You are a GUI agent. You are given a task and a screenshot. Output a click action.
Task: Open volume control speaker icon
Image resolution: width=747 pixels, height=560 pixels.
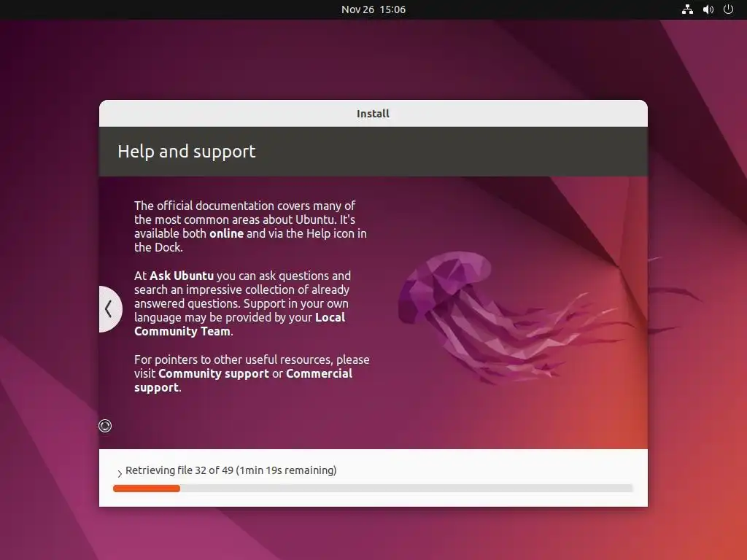tap(708, 9)
